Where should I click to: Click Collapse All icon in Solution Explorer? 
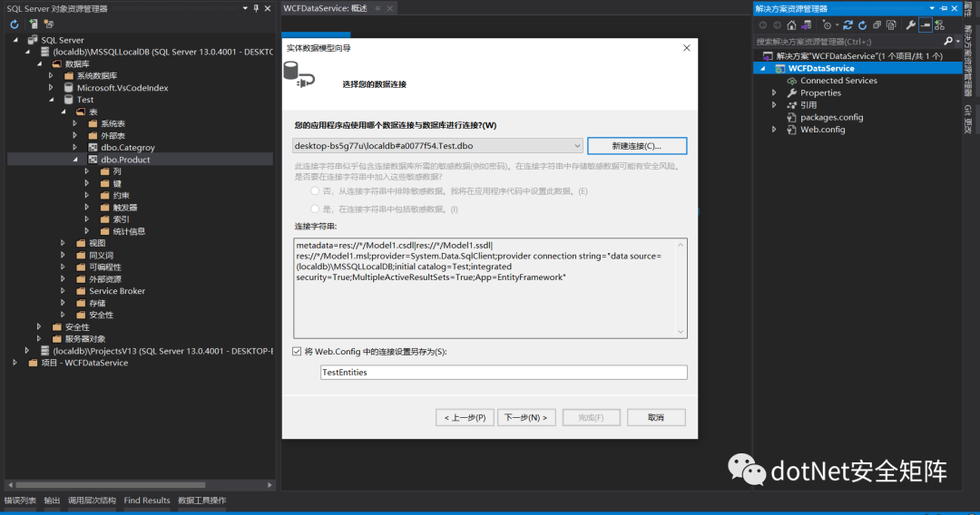point(877,25)
